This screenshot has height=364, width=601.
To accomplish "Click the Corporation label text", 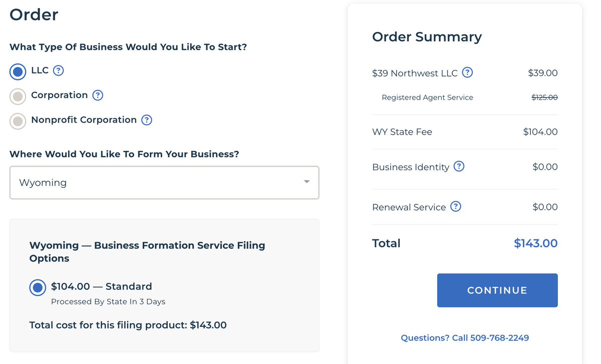I will click(x=60, y=95).
